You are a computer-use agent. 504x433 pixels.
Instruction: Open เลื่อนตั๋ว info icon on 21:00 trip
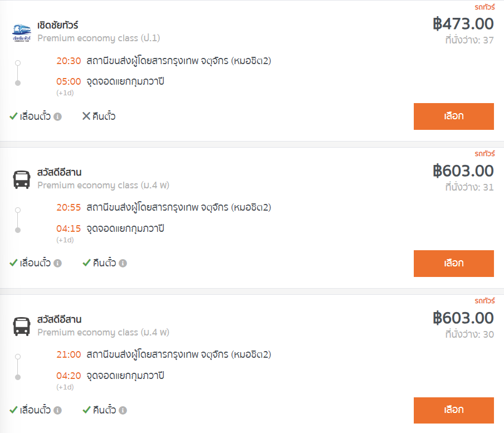[x=57, y=411]
